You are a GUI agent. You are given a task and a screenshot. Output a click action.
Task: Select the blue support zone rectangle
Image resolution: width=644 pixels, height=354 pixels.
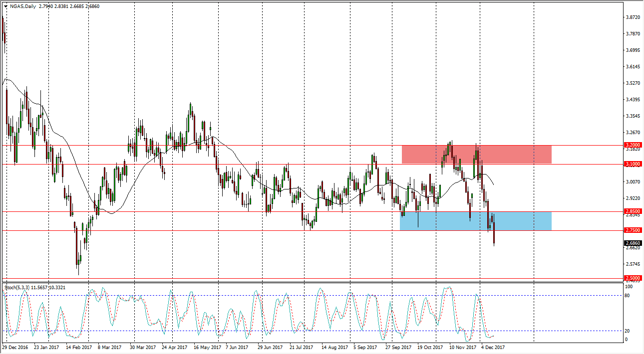(x=476, y=221)
